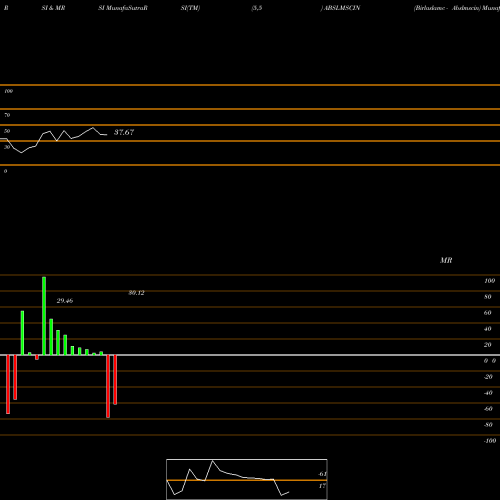Click the MR axis label -40

point(488,393)
